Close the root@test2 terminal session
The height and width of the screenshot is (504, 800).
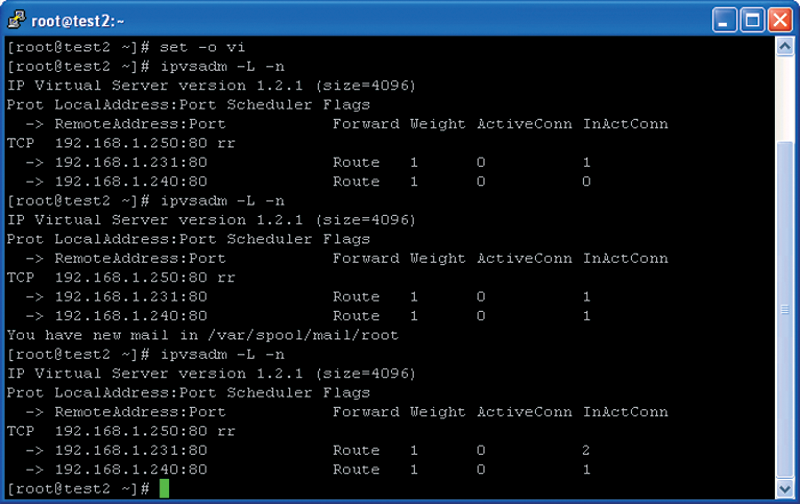(x=781, y=20)
